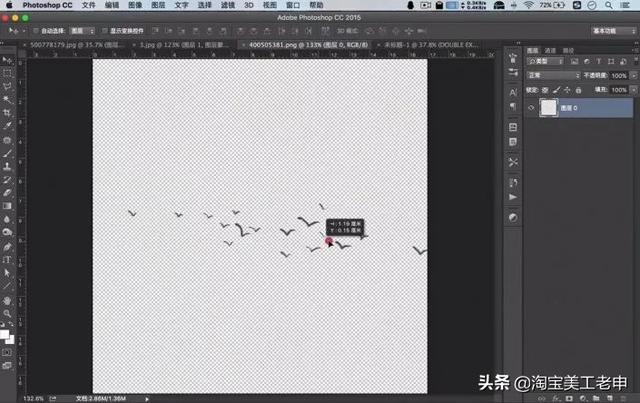Open the 窗口 menu
This screenshot has width=640, height=403.
pos(293,5)
